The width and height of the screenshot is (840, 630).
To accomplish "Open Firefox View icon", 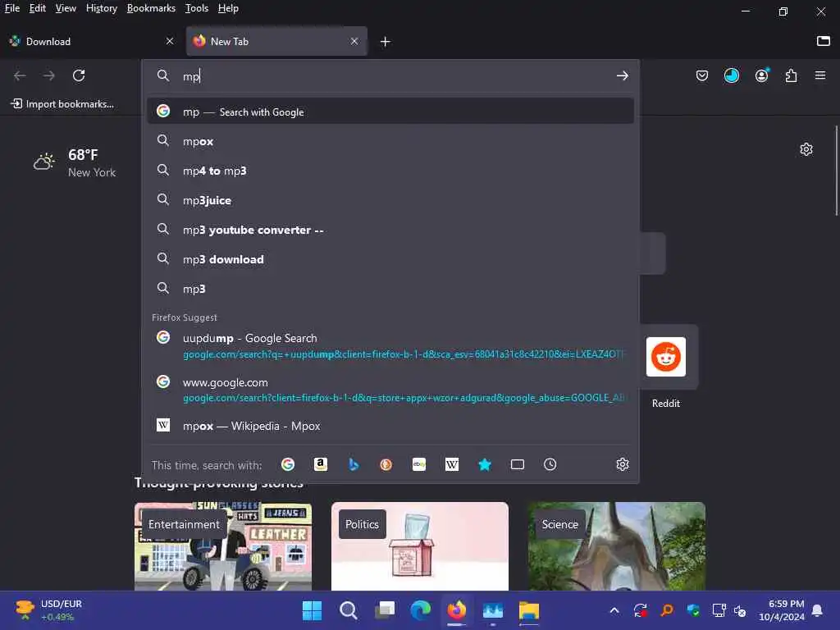I will (824, 41).
